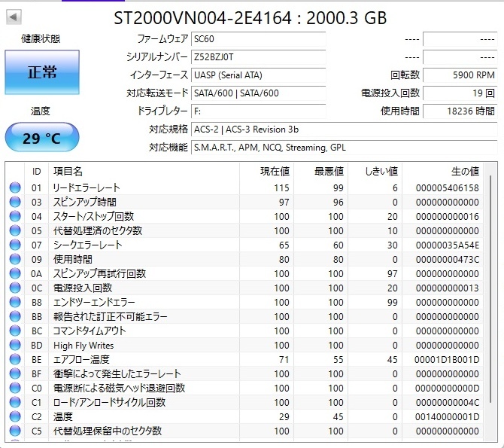
Task: Click the status circle for ID 05
Action: 15,230
